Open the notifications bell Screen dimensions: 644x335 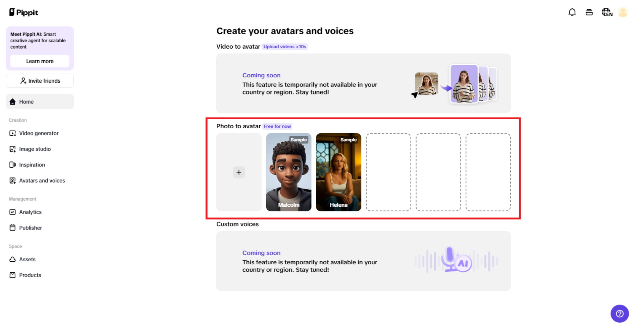point(572,12)
